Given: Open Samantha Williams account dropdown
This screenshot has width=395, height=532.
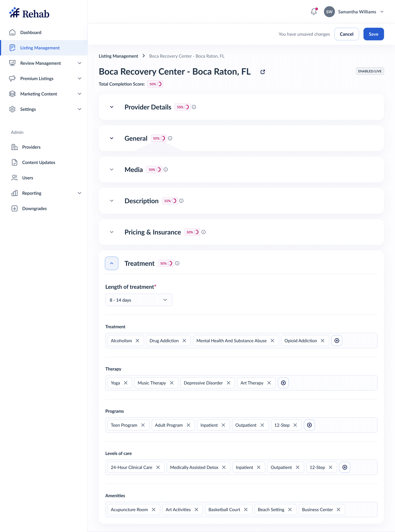Looking at the screenshot, I should click(x=382, y=12).
